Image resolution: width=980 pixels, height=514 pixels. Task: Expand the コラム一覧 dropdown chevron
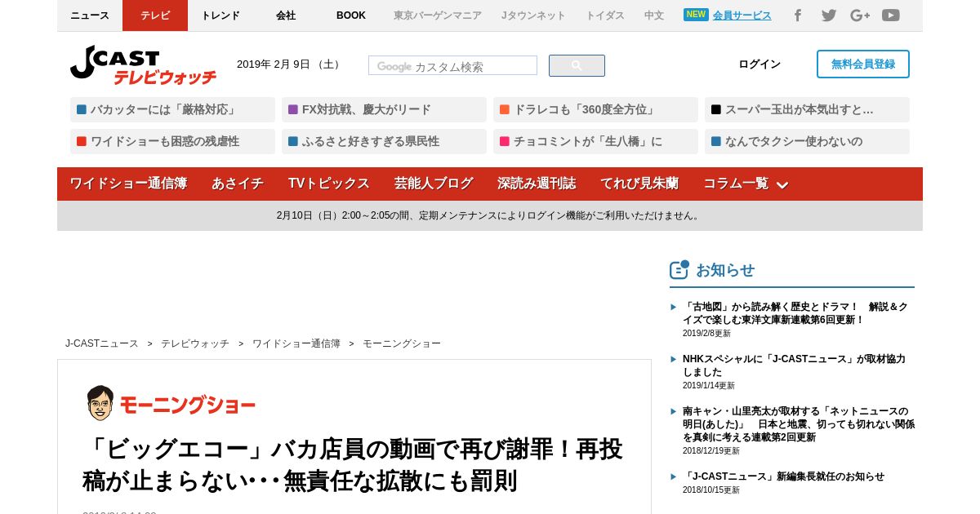coord(782,185)
